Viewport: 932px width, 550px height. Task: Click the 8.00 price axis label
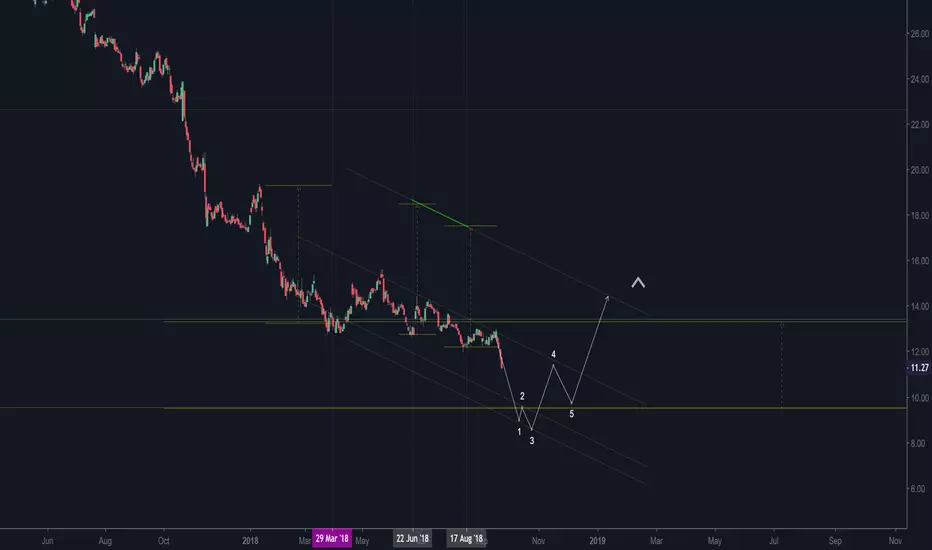point(918,443)
